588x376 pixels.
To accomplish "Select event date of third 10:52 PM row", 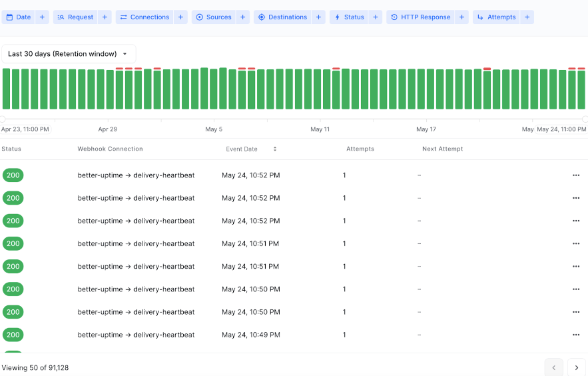I will click(251, 221).
